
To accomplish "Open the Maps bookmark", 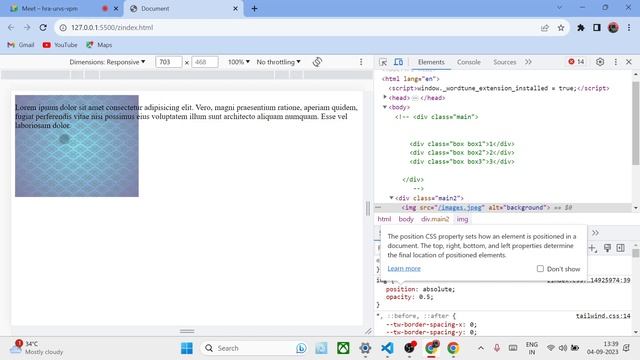I will point(99,45).
